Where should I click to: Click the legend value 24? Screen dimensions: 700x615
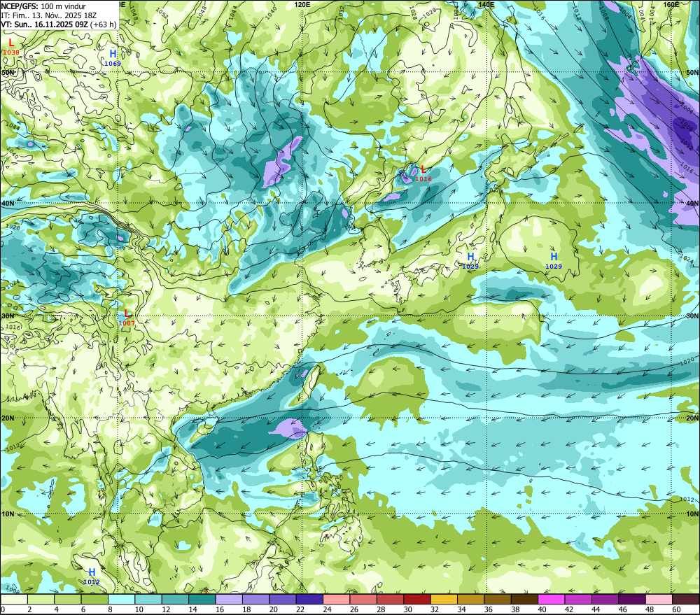tap(327, 609)
